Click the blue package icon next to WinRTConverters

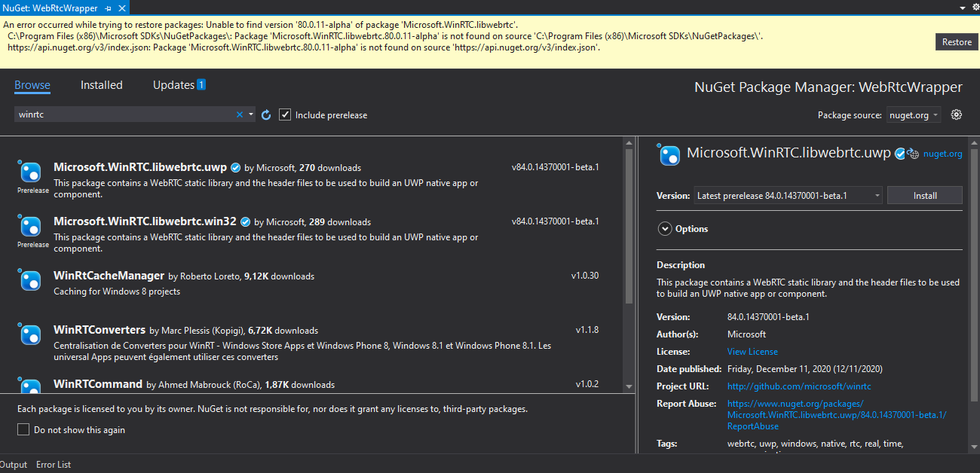click(30, 334)
